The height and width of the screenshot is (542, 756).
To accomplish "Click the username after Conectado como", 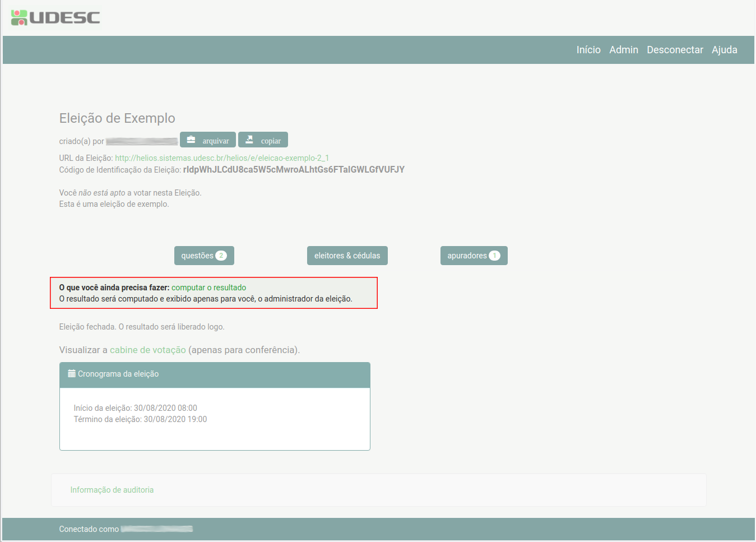I will coord(156,529).
